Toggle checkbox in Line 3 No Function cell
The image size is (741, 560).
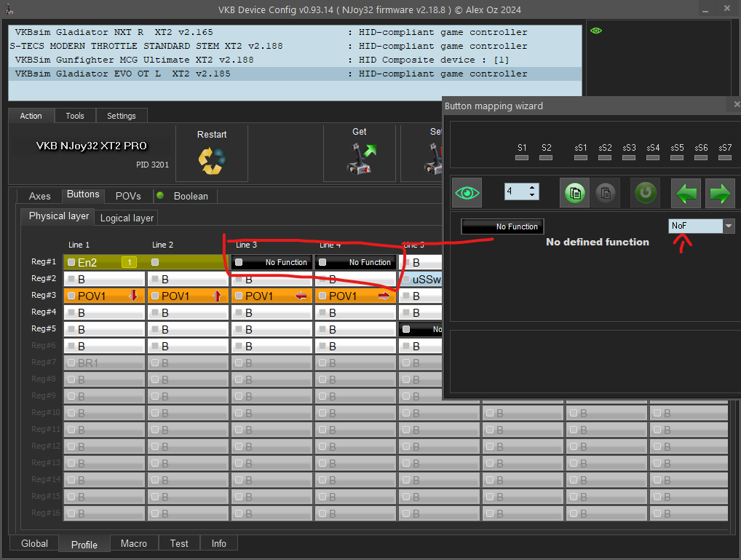click(239, 262)
